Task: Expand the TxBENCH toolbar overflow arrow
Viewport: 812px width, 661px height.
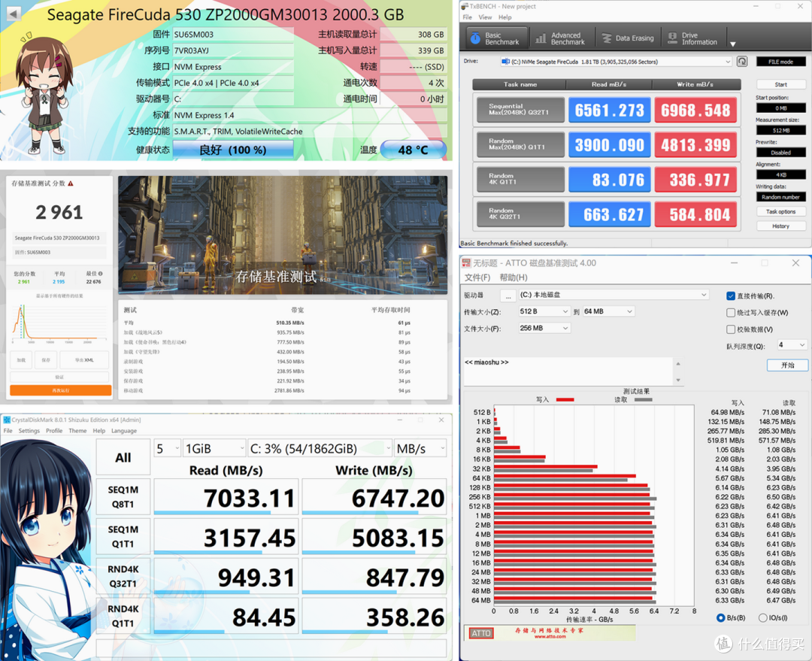Action: tap(733, 44)
